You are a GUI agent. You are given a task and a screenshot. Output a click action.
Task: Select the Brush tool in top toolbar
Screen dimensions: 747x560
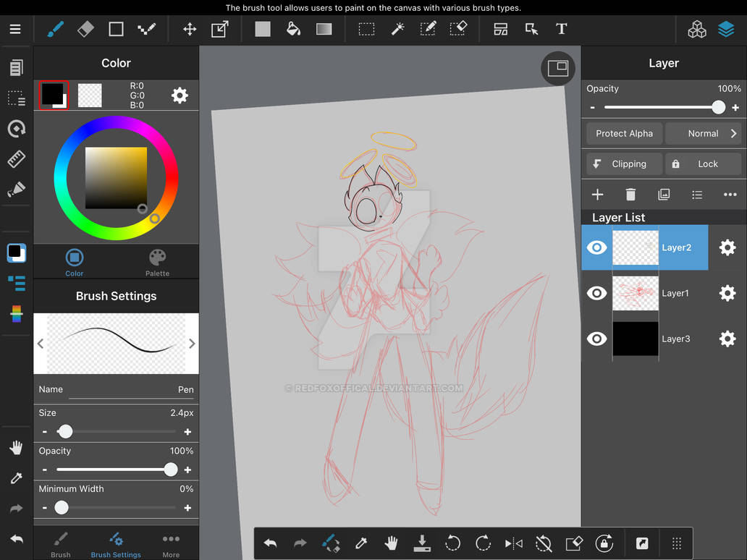pyautogui.click(x=55, y=29)
